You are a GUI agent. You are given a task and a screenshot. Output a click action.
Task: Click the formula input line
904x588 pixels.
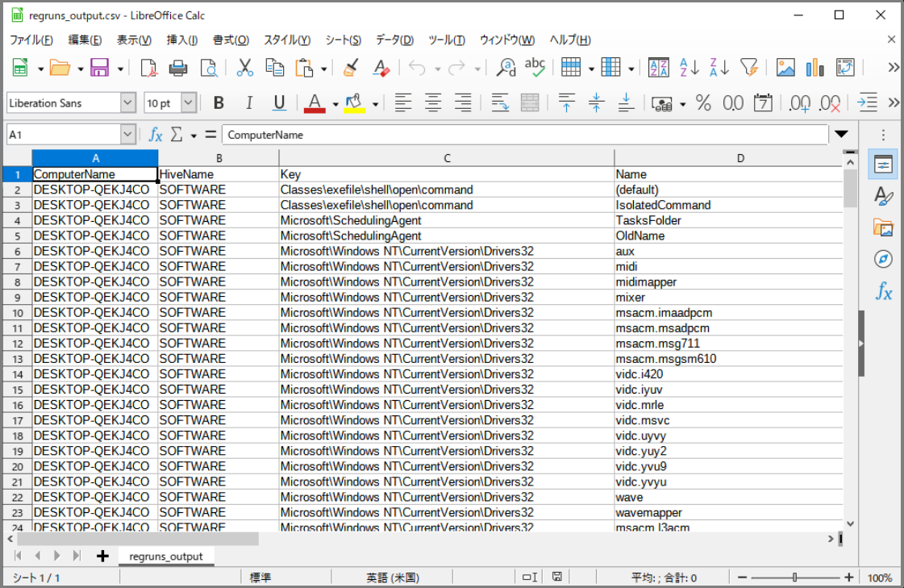coord(525,135)
